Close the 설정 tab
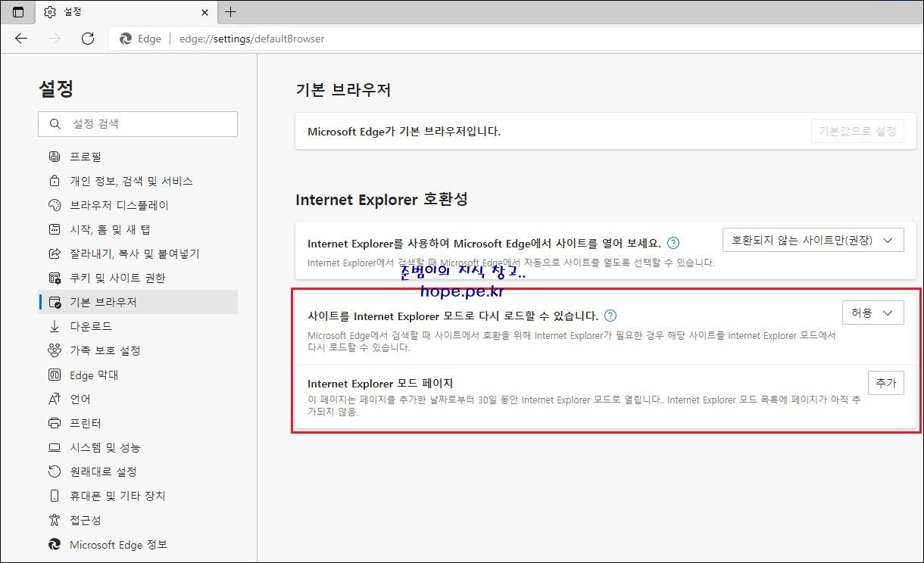The height and width of the screenshot is (563, 924). coord(204,12)
